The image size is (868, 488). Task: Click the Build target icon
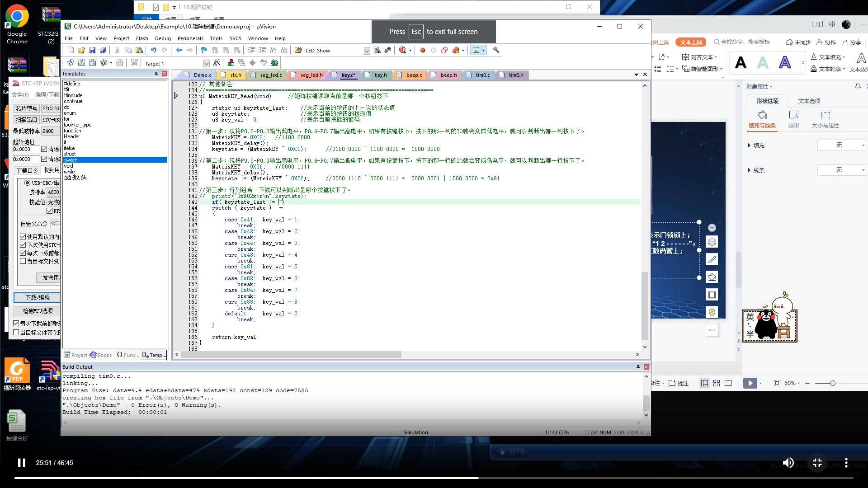[81, 63]
